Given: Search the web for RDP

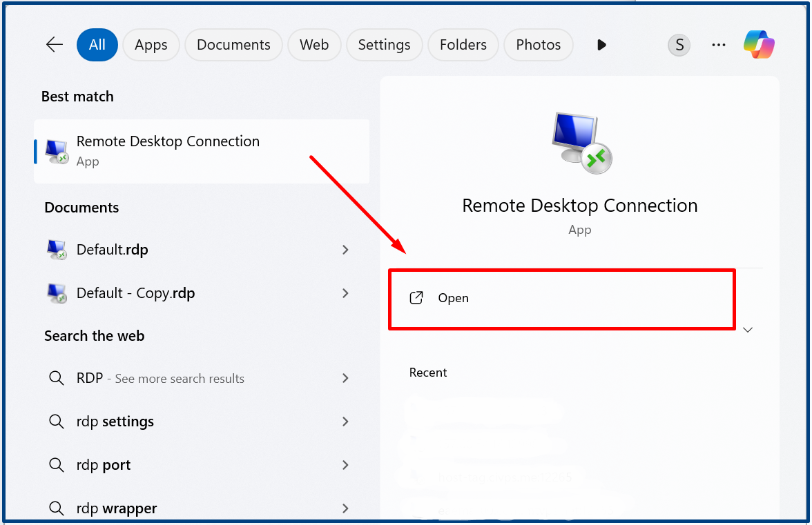Looking at the screenshot, I should [202, 378].
